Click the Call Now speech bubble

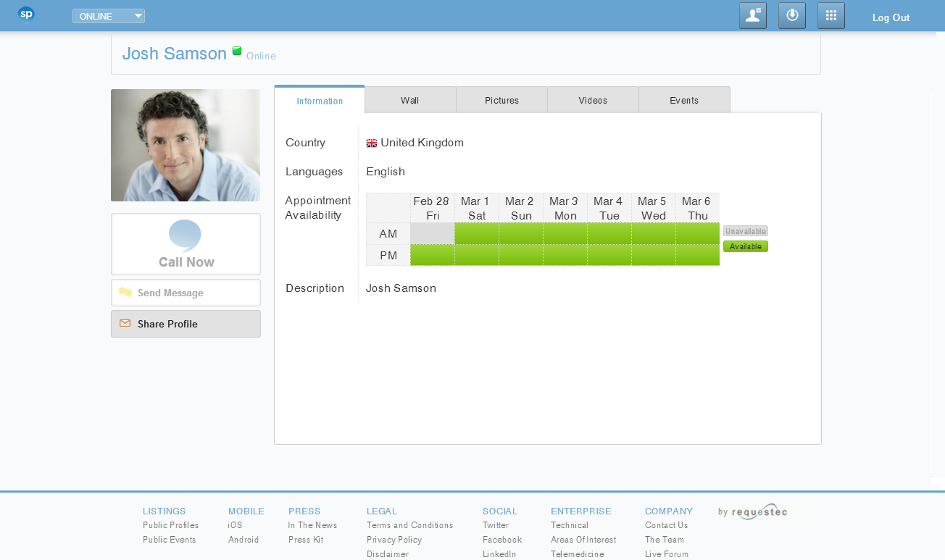[x=185, y=236]
